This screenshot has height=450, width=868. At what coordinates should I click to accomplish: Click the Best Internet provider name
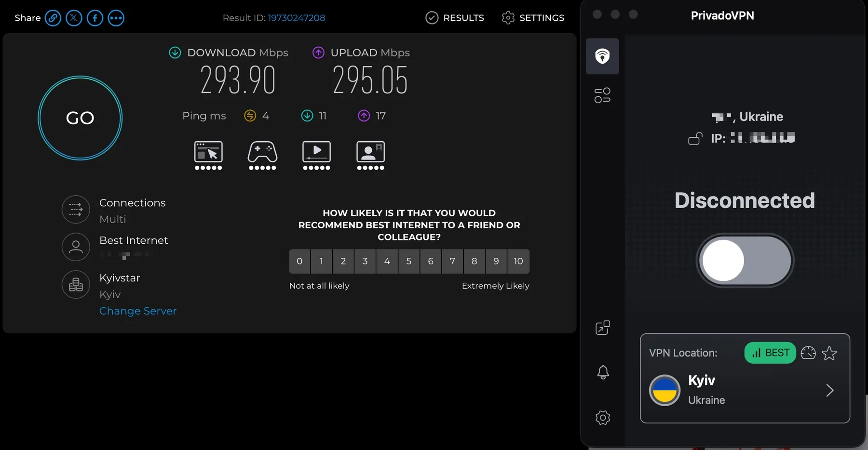click(x=134, y=240)
